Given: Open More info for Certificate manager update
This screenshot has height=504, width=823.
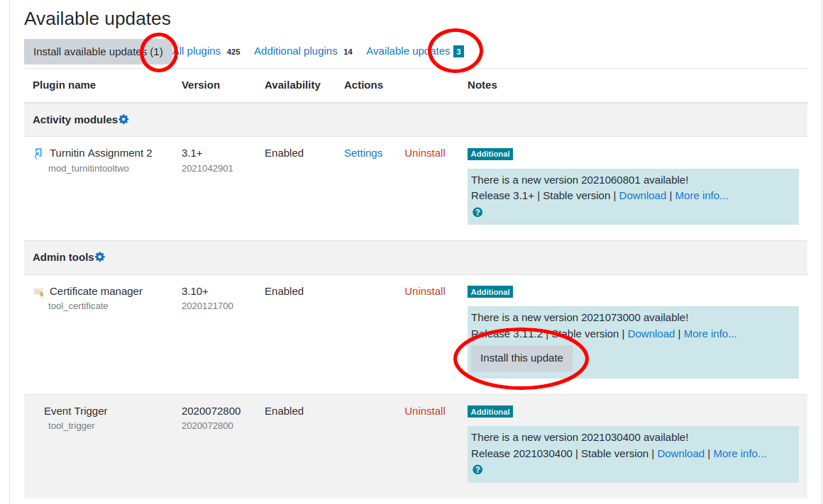Looking at the screenshot, I should pyautogui.click(x=710, y=334).
